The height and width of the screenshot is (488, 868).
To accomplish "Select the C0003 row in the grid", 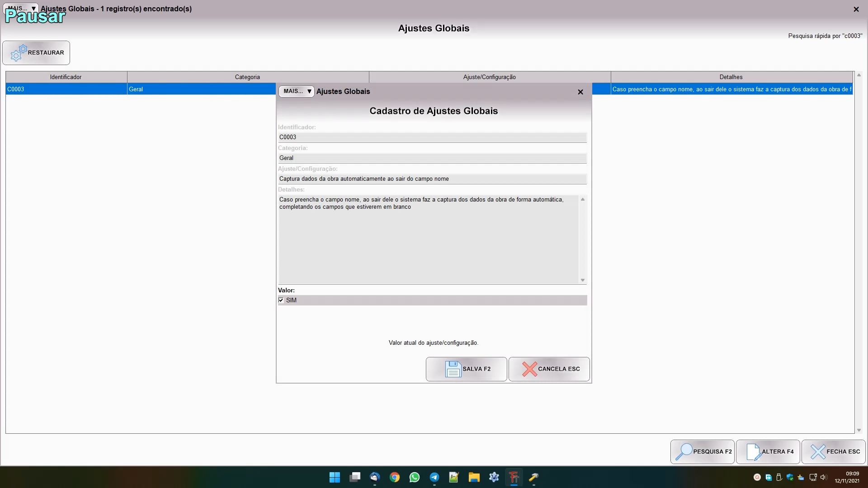I will (66, 89).
